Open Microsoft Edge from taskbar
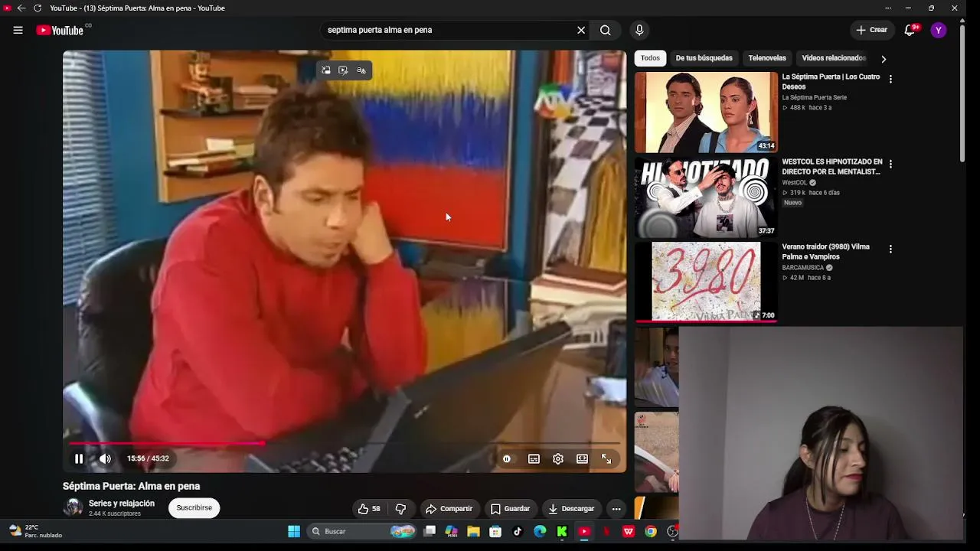Viewport: 980px width, 551px height. pos(540,531)
